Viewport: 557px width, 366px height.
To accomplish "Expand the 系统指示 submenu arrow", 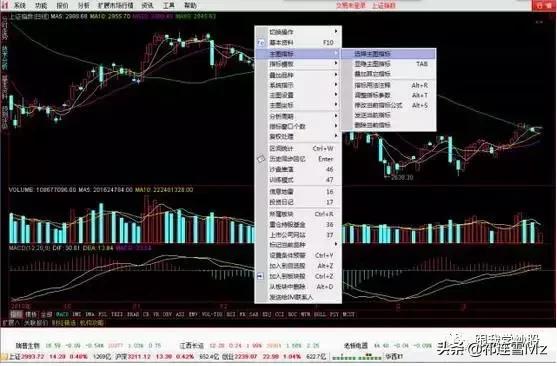I will 336,85.
